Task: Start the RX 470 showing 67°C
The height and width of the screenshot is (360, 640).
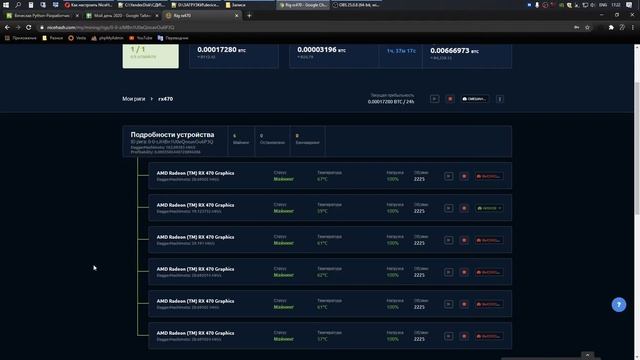Action: 449,176
